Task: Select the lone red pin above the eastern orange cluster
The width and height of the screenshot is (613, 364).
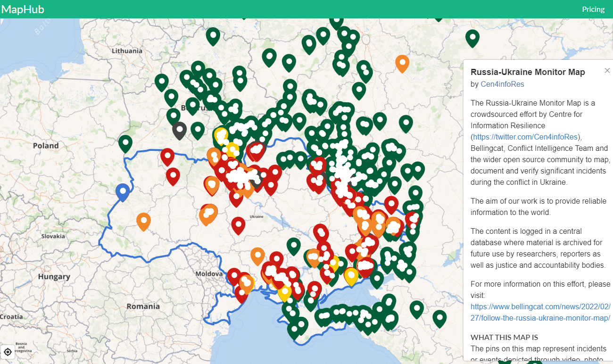Action: click(x=391, y=205)
